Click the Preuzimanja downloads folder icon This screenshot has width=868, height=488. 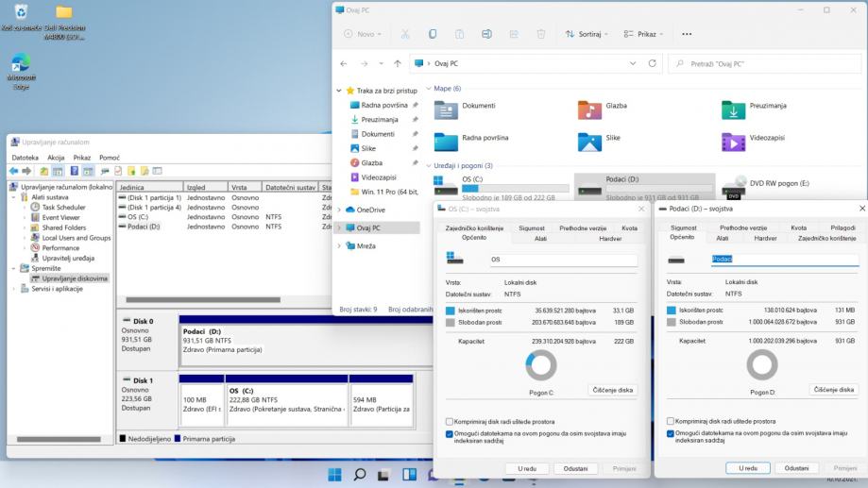(733, 109)
